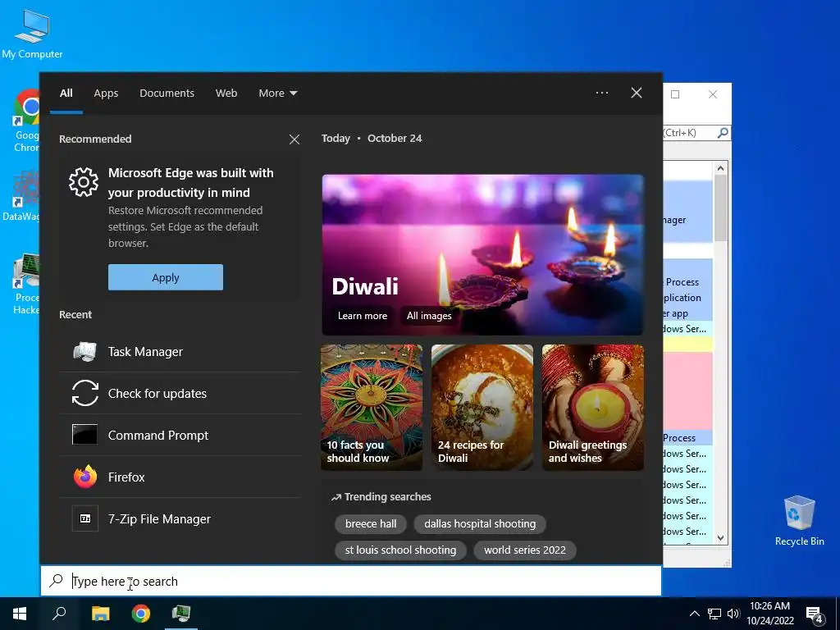Close the search panel
The width and height of the screenshot is (840, 630).
click(x=637, y=93)
